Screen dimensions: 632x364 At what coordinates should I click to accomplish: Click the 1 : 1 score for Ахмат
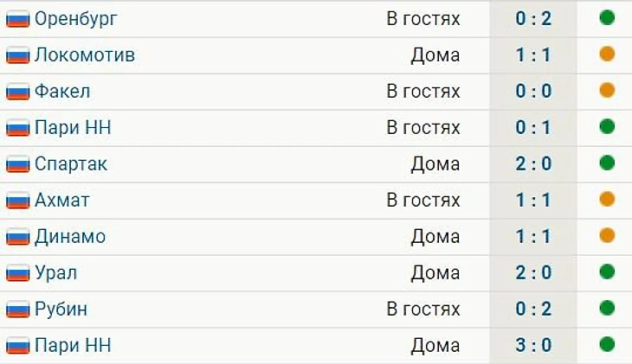pos(533,200)
